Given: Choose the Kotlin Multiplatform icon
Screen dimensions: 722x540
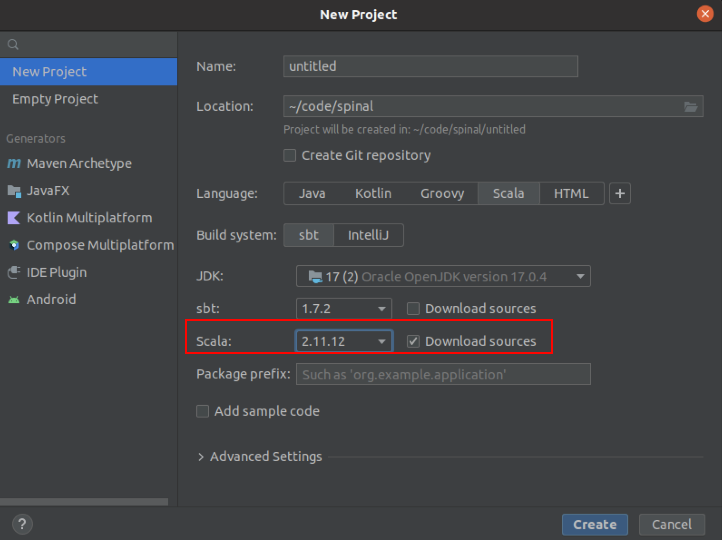Looking at the screenshot, I should pyautogui.click(x=14, y=218).
